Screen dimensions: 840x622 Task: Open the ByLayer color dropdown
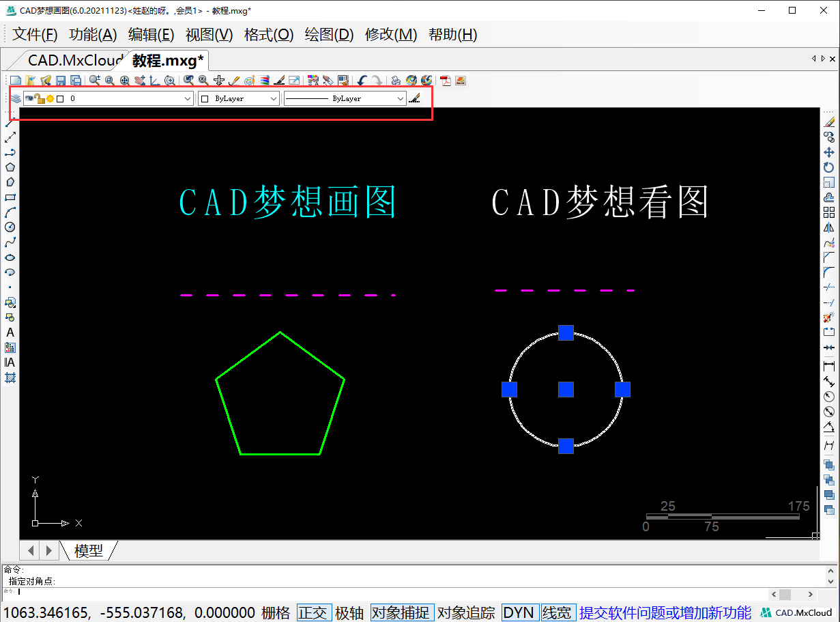pyautogui.click(x=274, y=98)
